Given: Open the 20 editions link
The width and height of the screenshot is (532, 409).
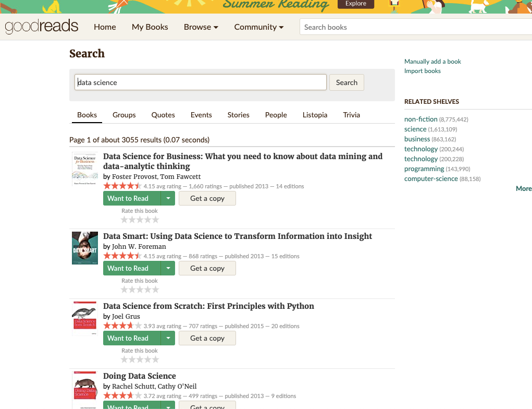Looking at the screenshot, I should tap(286, 326).
